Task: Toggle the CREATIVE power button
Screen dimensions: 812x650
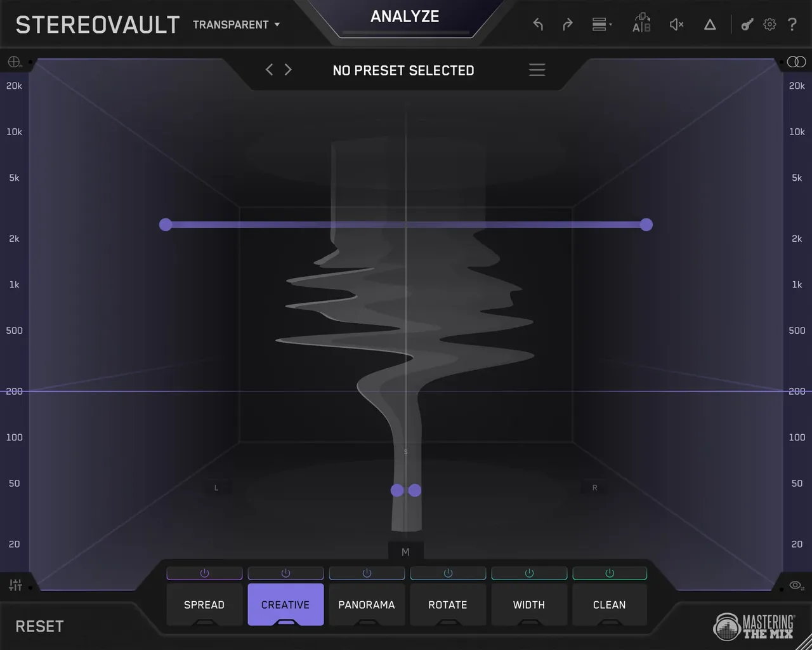Action: pos(285,573)
